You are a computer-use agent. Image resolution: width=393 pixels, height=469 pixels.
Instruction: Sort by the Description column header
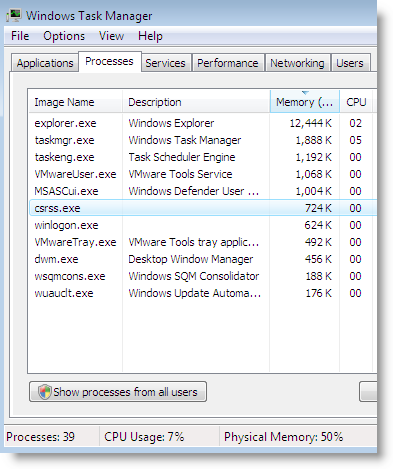tap(196, 102)
